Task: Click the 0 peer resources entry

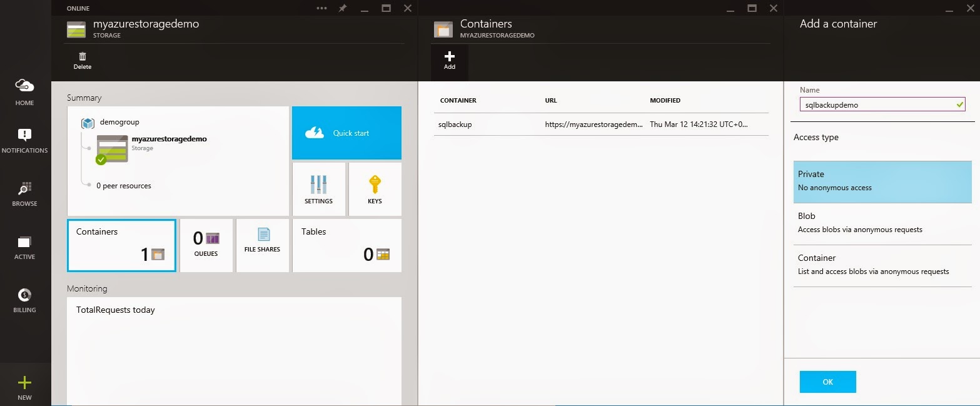Action: pyautogui.click(x=123, y=186)
